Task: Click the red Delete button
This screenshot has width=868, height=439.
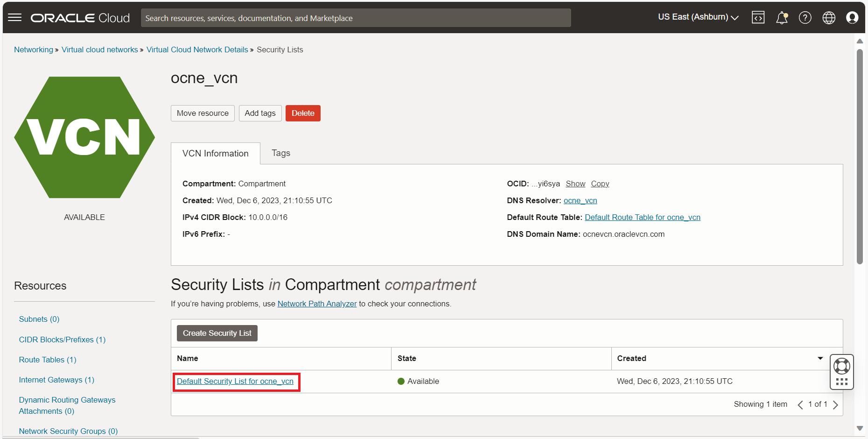Action: pyautogui.click(x=303, y=113)
